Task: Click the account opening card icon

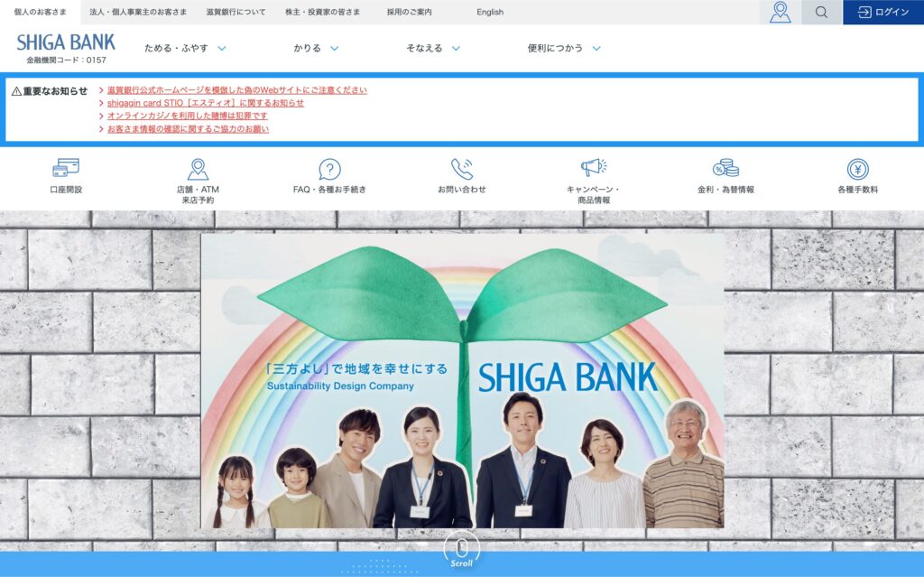Action: (66, 168)
